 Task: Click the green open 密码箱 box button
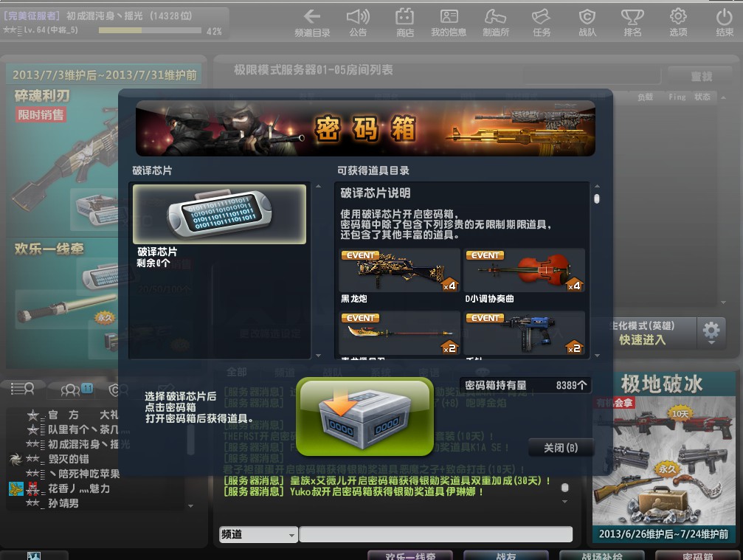pos(365,417)
